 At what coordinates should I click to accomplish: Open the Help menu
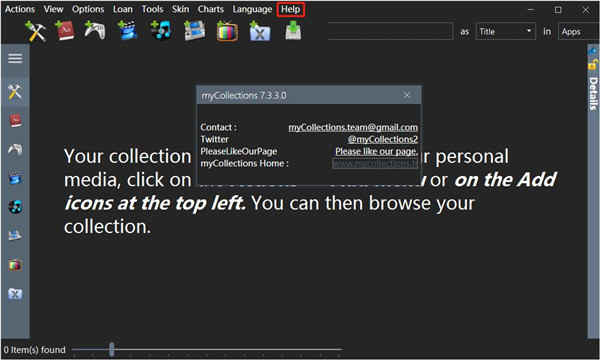coord(291,9)
